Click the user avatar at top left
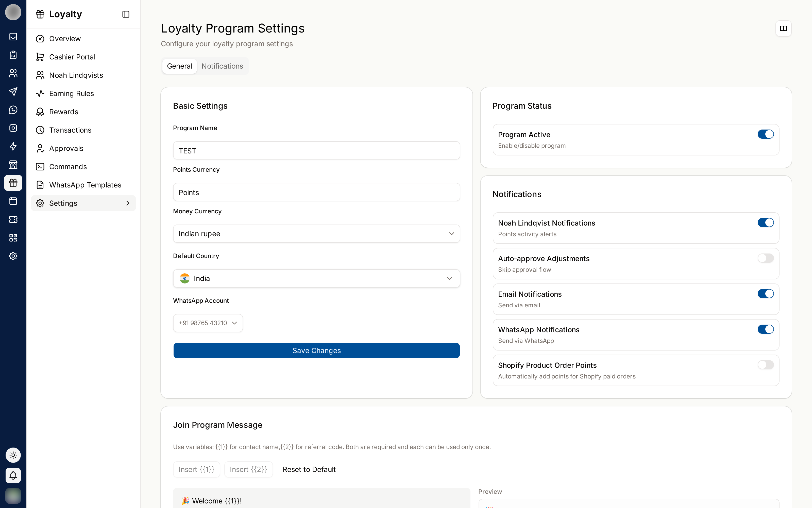This screenshot has height=508, width=812. pos(13,12)
